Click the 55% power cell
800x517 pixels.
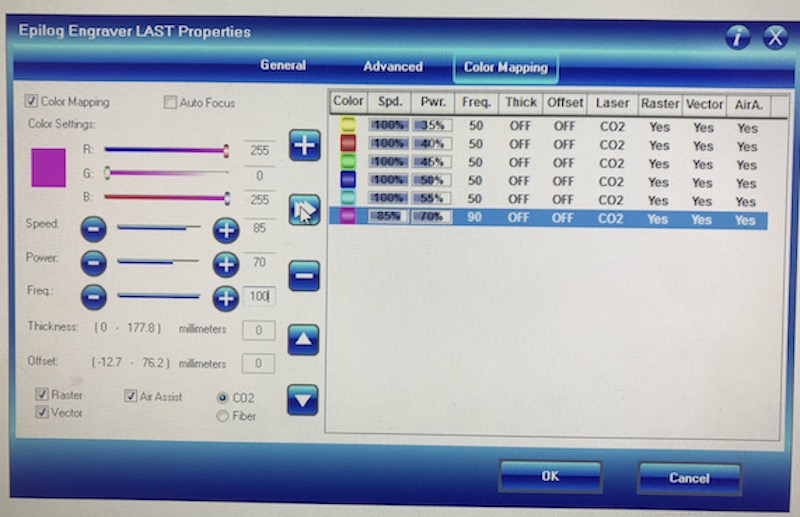[432, 198]
